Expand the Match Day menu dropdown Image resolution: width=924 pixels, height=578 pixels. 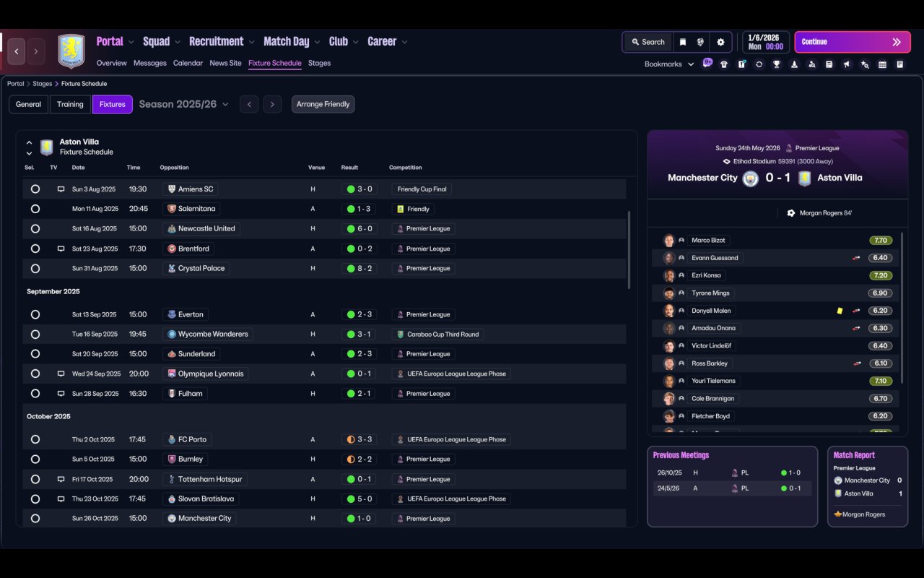point(317,42)
